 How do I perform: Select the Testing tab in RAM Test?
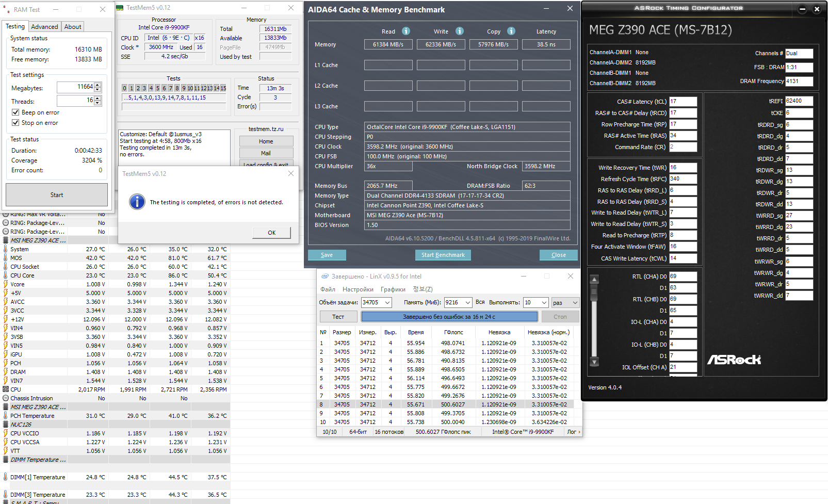point(15,26)
